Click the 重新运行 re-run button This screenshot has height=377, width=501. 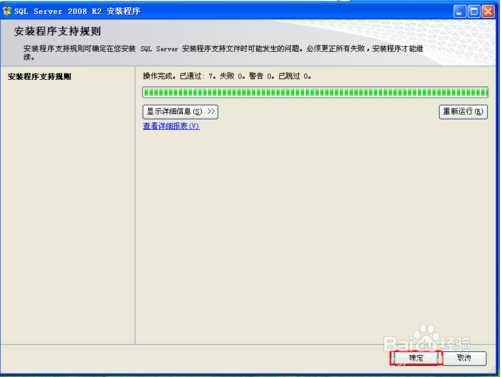click(463, 112)
